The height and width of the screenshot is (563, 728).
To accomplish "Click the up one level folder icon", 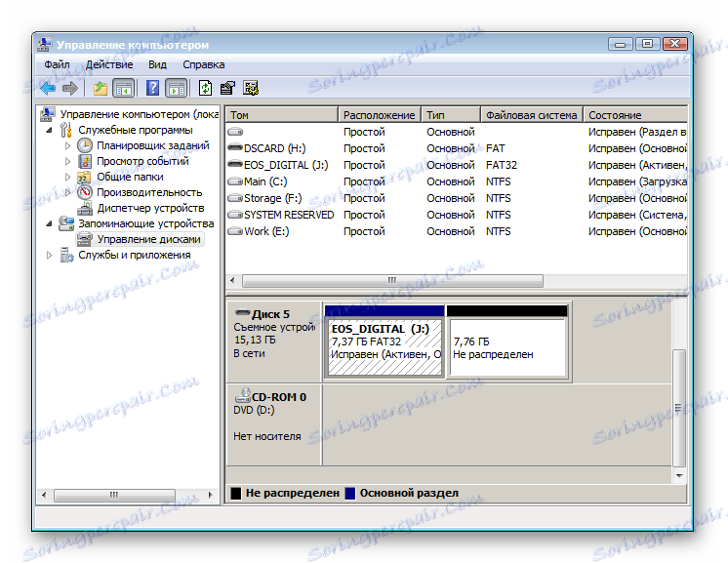I will (101, 88).
